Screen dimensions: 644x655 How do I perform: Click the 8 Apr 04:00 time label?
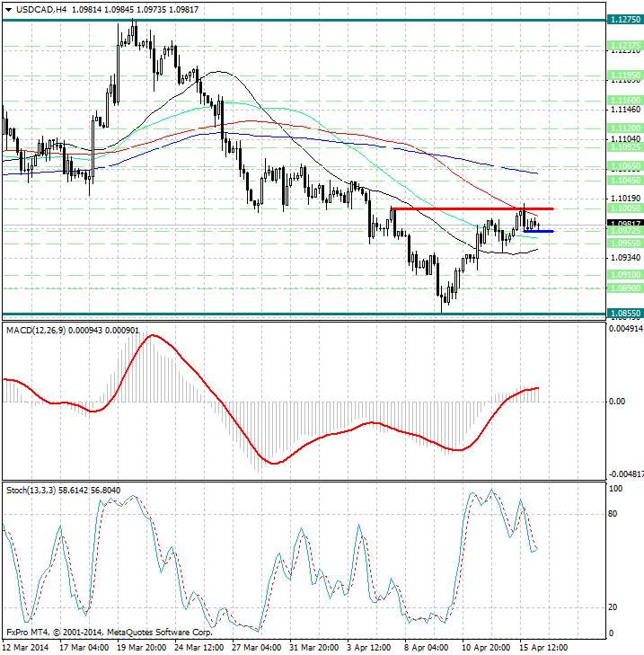point(427,648)
